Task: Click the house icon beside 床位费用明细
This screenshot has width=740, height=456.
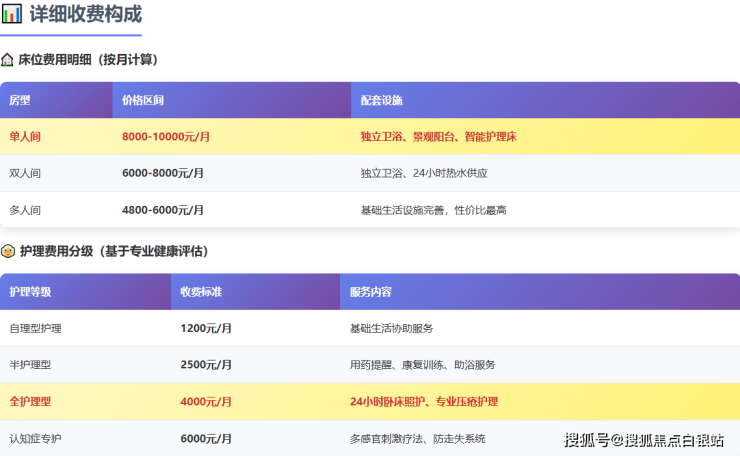Action: pyautogui.click(x=8, y=60)
